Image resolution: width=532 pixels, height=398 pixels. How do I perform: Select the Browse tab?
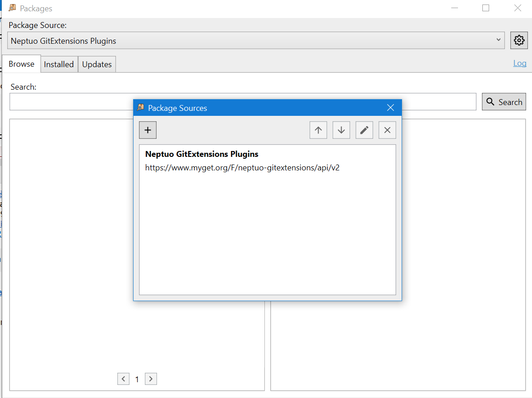coord(21,64)
